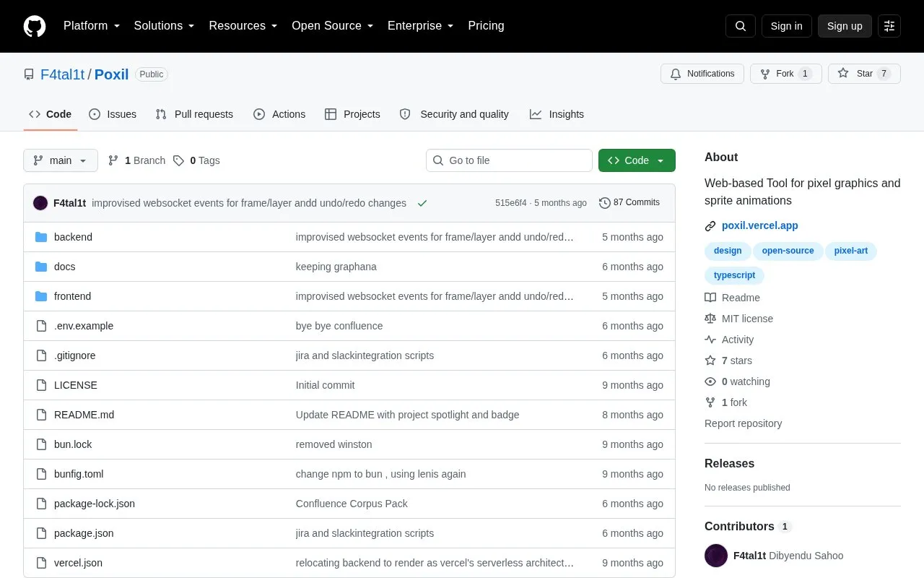
Task: Click the frontend folder icon
Action: click(x=41, y=296)
